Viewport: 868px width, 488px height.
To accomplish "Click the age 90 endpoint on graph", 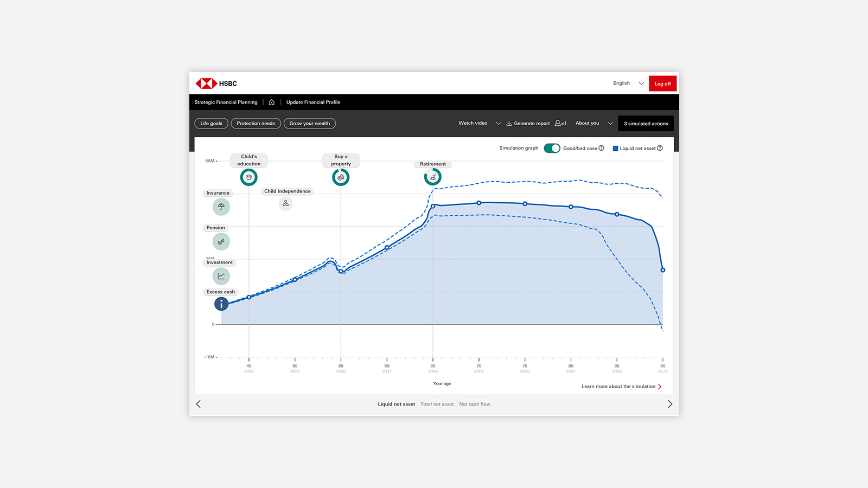I will [x=662, y=270].
